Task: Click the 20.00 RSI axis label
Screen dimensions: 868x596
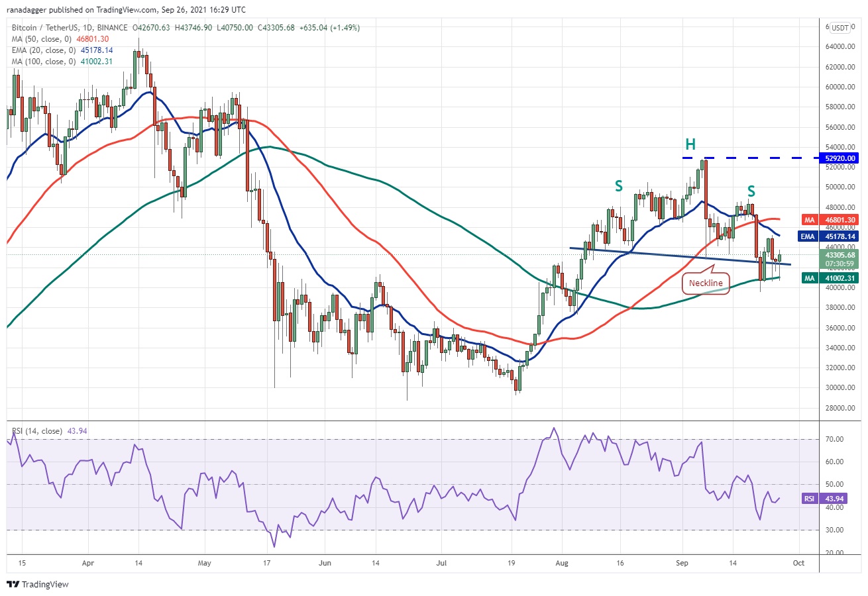Action: pos(833,553)
